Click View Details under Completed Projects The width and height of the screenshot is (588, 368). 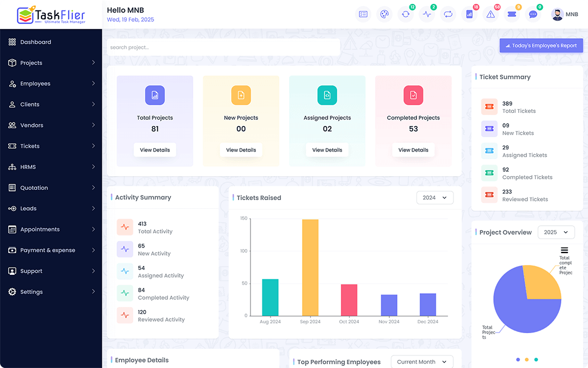point(413,150)
